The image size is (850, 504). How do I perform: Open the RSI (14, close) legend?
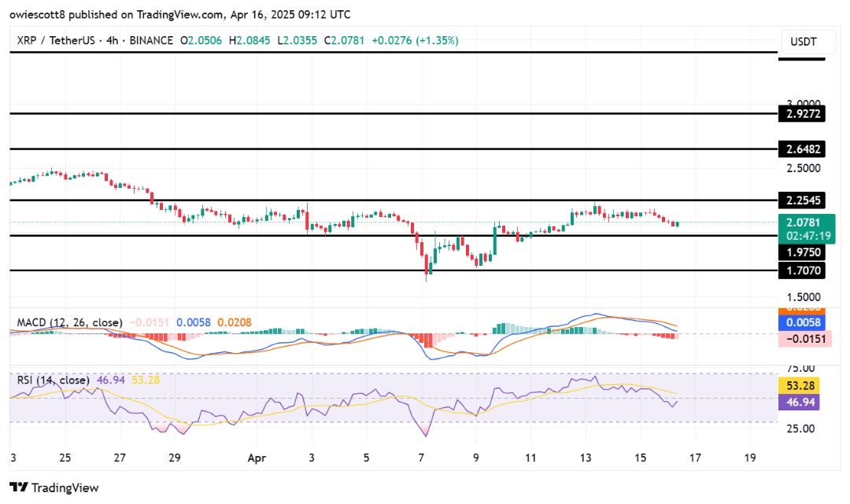(53, 378)
